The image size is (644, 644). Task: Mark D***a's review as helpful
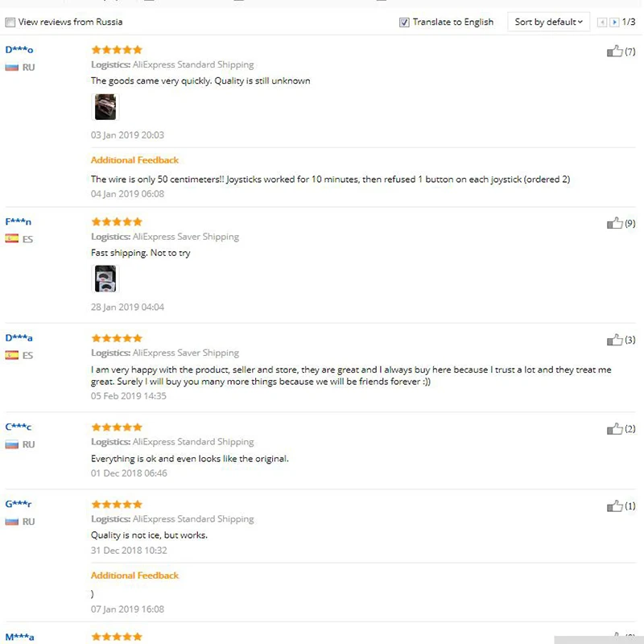coord(614,340)
